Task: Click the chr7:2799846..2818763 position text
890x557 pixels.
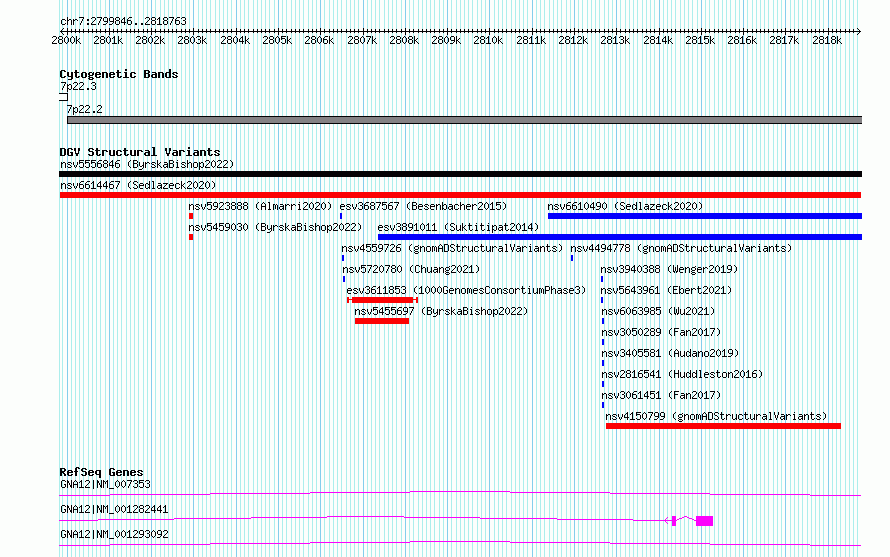Action: pyautogui.click(x=123, y=21)
